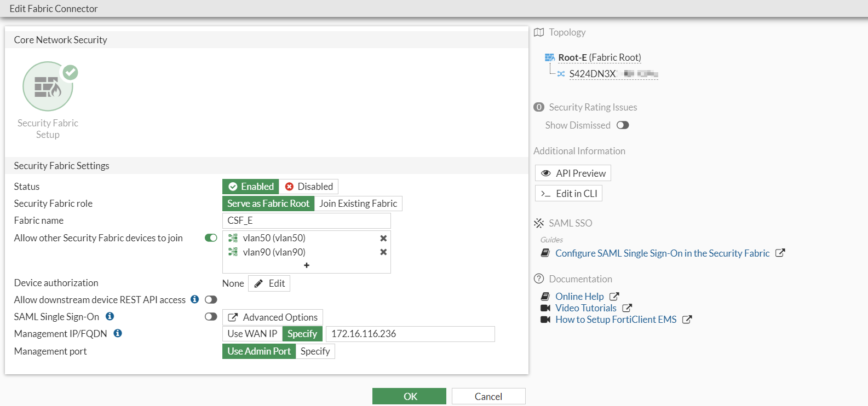Remove vlan50 interface from the list
This screenshot has width=868, height=406.
click(383, 238)
